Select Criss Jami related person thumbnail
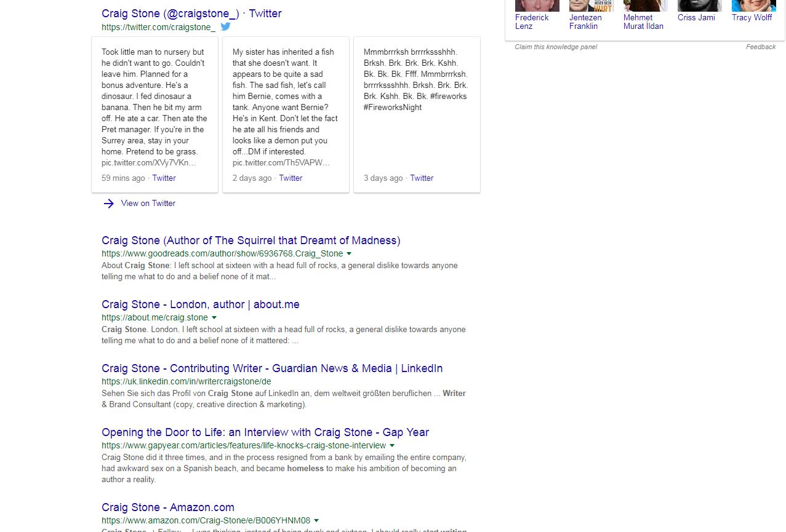The height and width of the screenshot is (532, 786). (x=700, y=6)
